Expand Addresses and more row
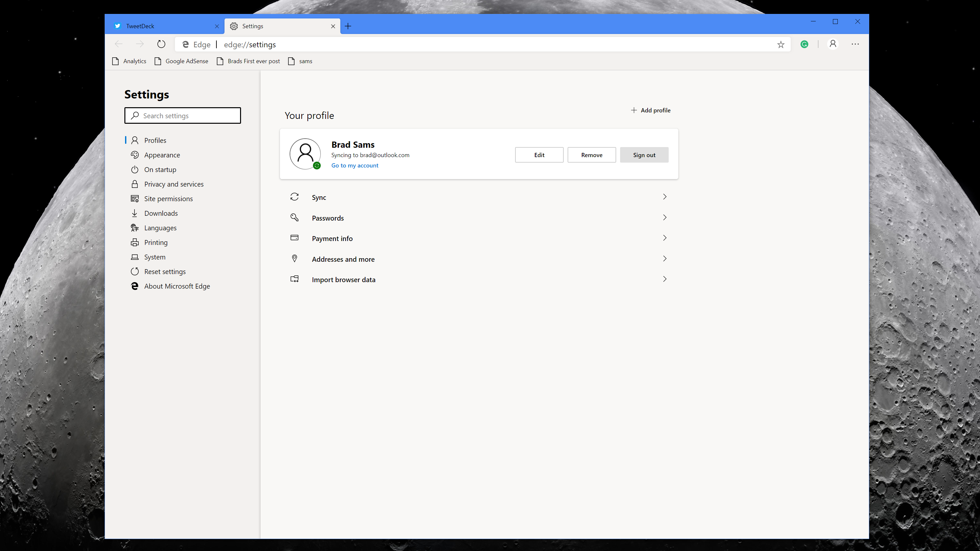 click(665, 258)
